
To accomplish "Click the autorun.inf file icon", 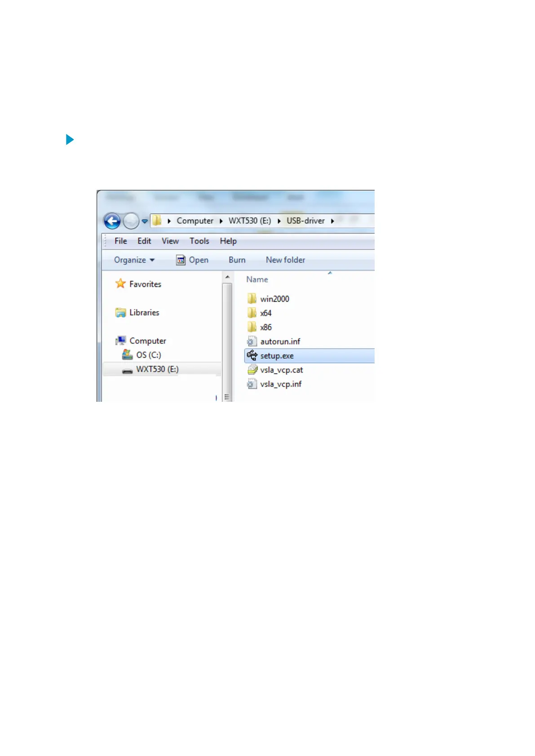I will tap(252, 342).
